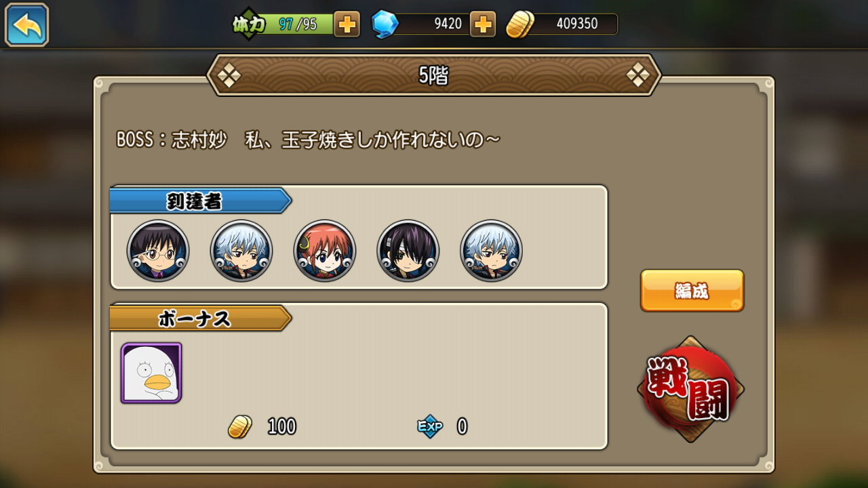Tap the ボーナス gold header tab

(x=200, y=318)
